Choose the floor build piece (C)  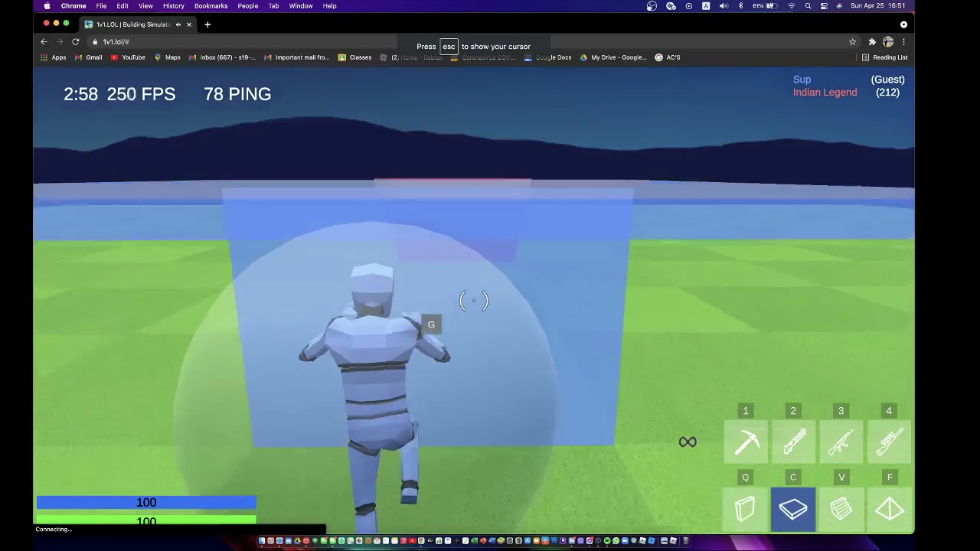(793, 509)
